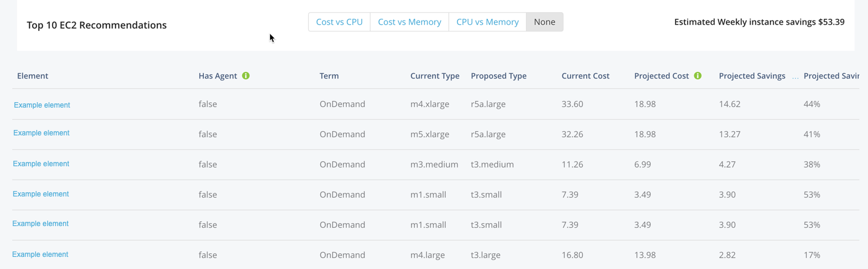Open Example element link in m3.medium row
868x269 pixels.
[41, 164]
